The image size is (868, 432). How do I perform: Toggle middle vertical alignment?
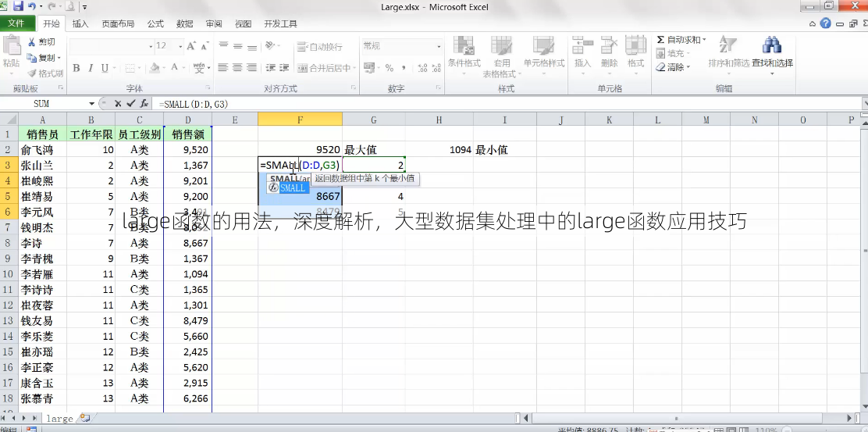pos(237,46)
